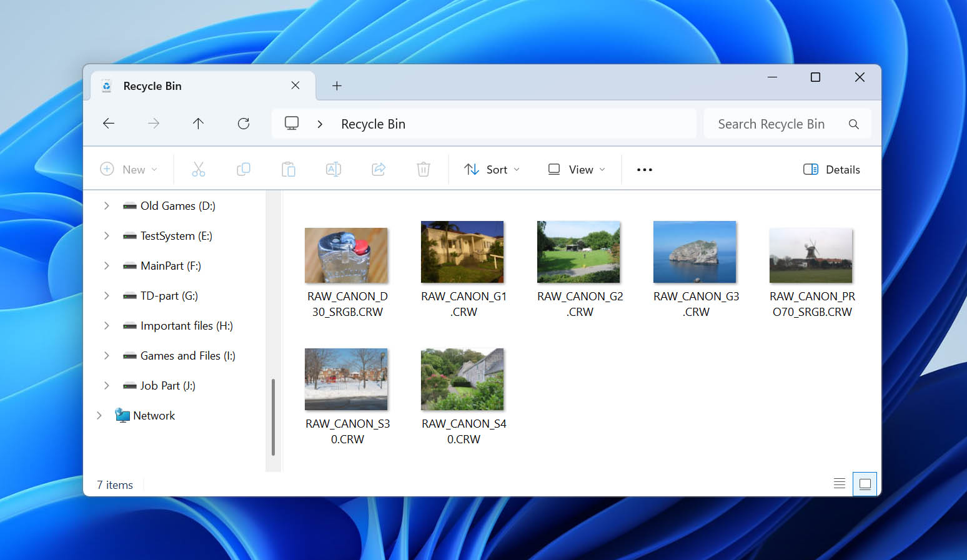967x560 pixels.
Task: Add a new tab with plus
Action: coord(337,86)
